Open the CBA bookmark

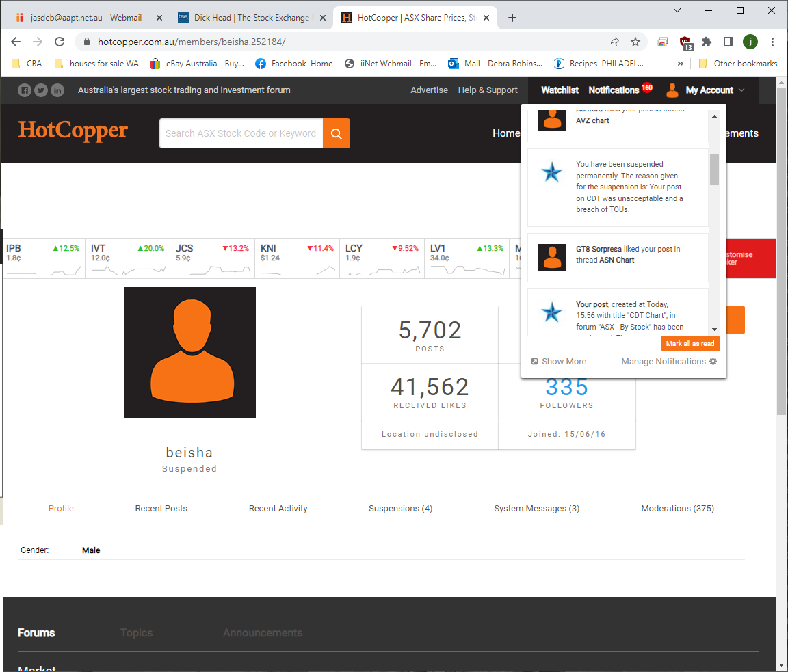pyautogui.click(x=27, y=64)
